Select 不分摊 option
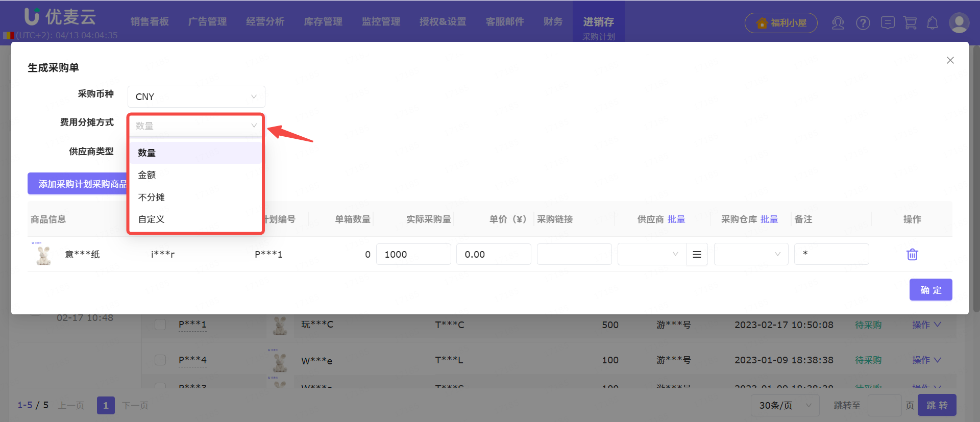Image resolution: width=980 pixels, height=422 pixels. 196,197
